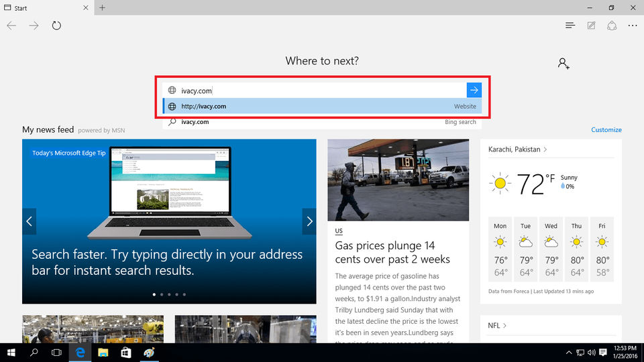The height and width of the screenshot is (362, 644).
Task: Open new tab with plus button
Action: (x=102, y=7)
